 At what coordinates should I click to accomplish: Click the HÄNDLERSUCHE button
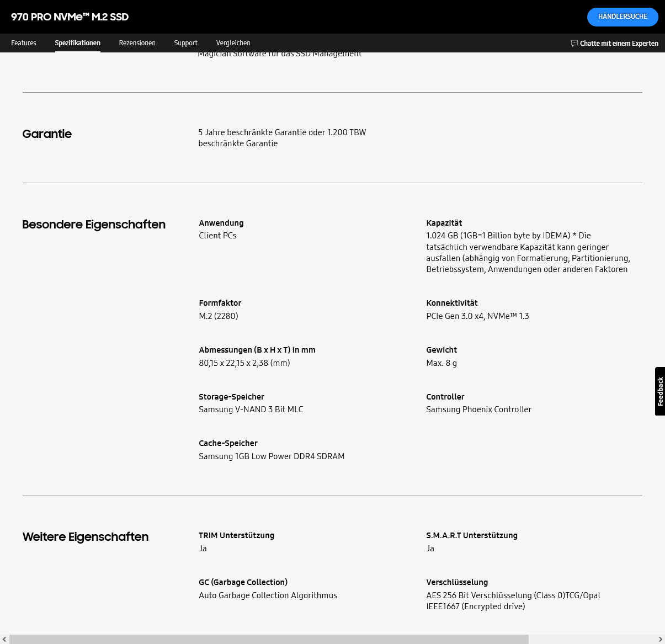(623, 17)
